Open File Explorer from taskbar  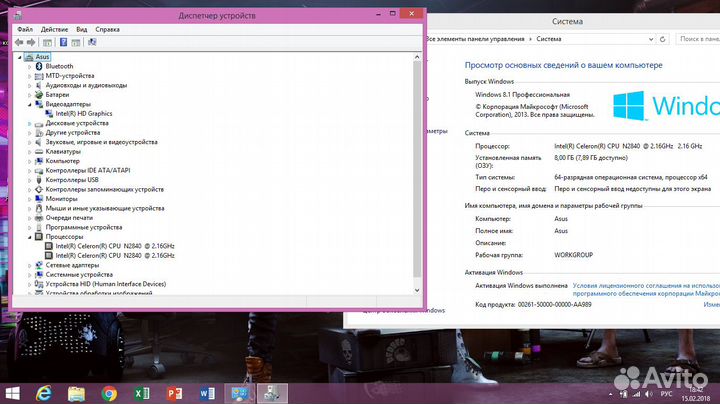(x=77, y=393)
